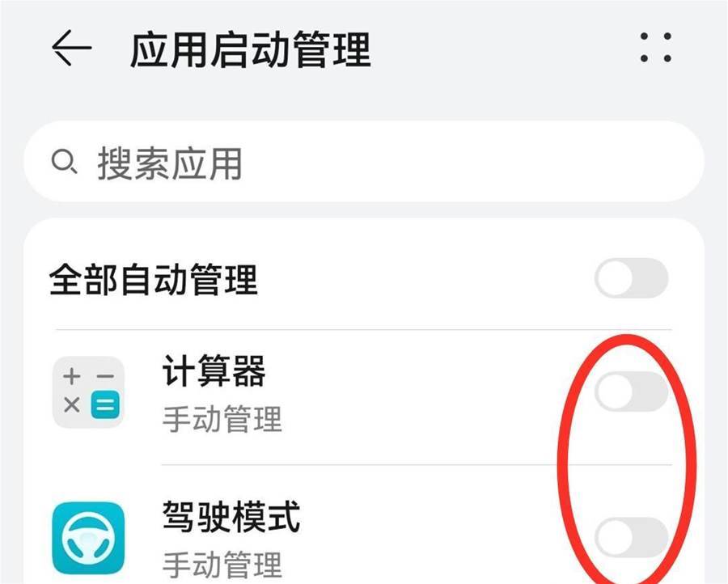
Task: Focus the 搜索应用 search field
Action: tap(364, 162)
